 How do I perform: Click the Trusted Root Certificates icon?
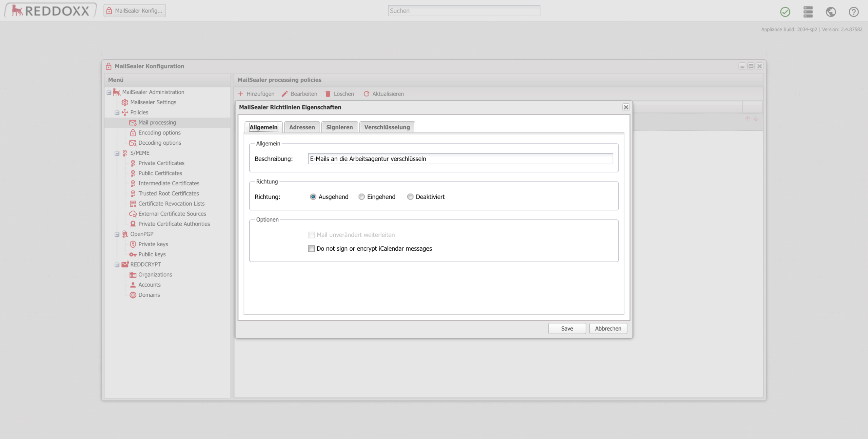[133, 193]
